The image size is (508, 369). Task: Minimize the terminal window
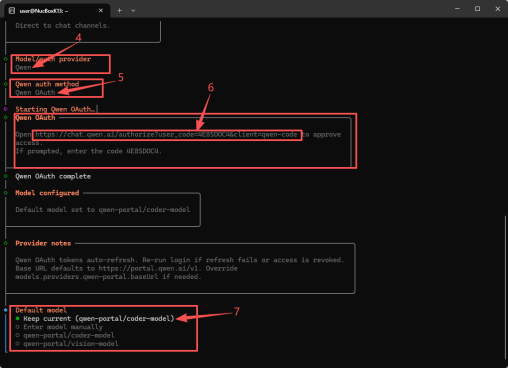point(457,9)
